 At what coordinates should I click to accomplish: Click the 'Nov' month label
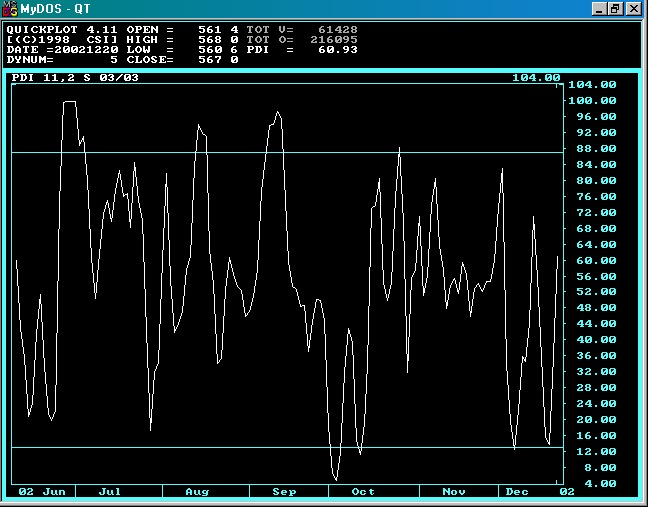pos(454,492)
